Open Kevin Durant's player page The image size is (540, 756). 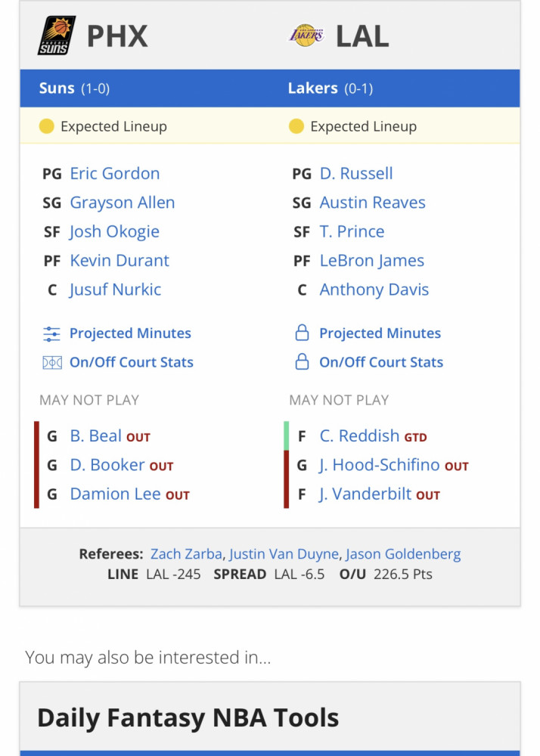119,261
